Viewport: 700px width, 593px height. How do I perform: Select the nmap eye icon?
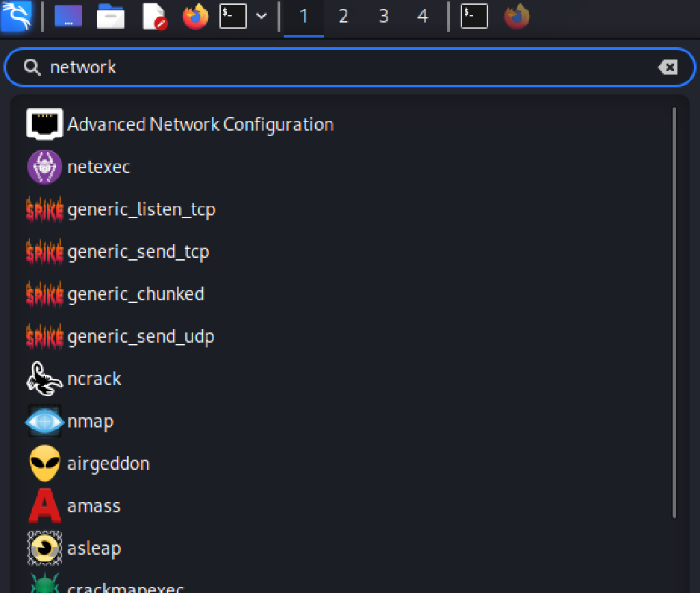click(x=44, y=421)
